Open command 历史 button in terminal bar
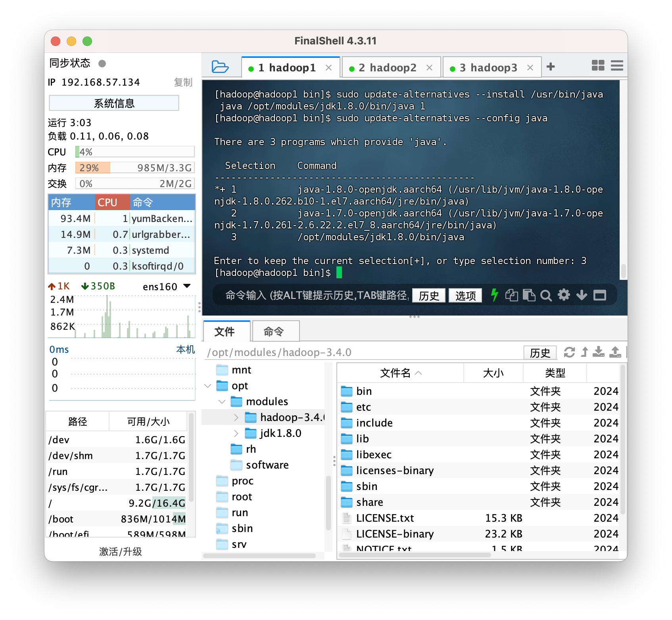 (429, 295)
